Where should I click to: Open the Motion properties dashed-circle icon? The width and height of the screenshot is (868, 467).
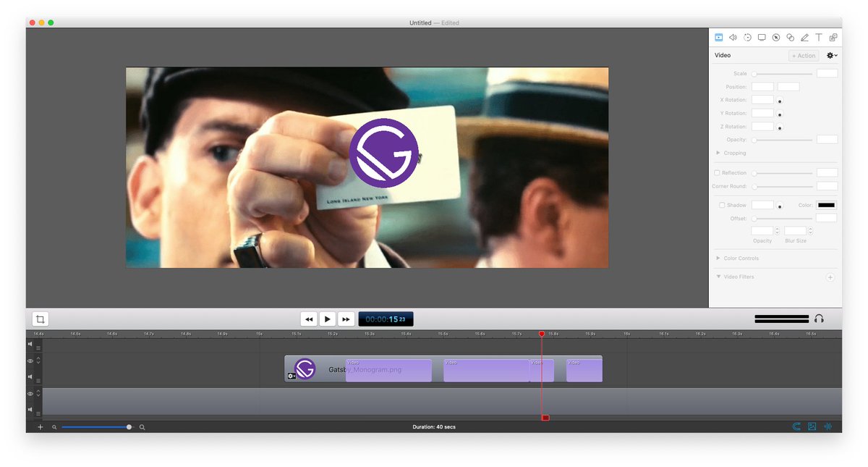[x=747, y=37]
